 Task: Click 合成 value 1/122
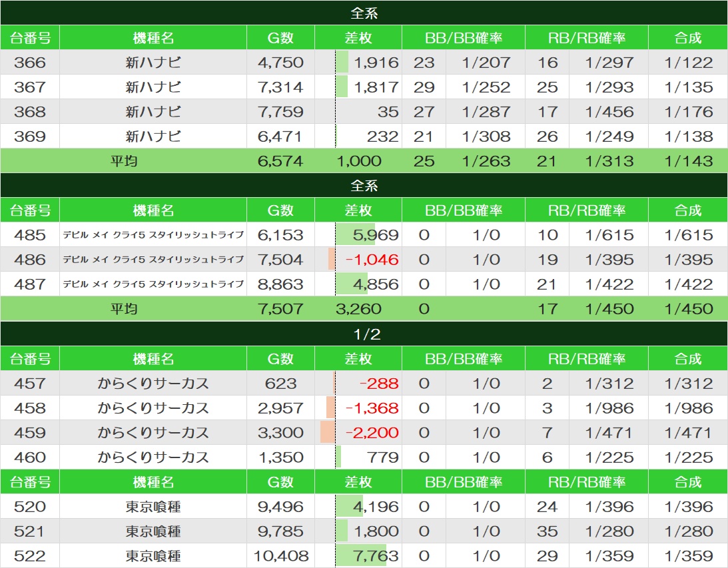coord(688,62)
